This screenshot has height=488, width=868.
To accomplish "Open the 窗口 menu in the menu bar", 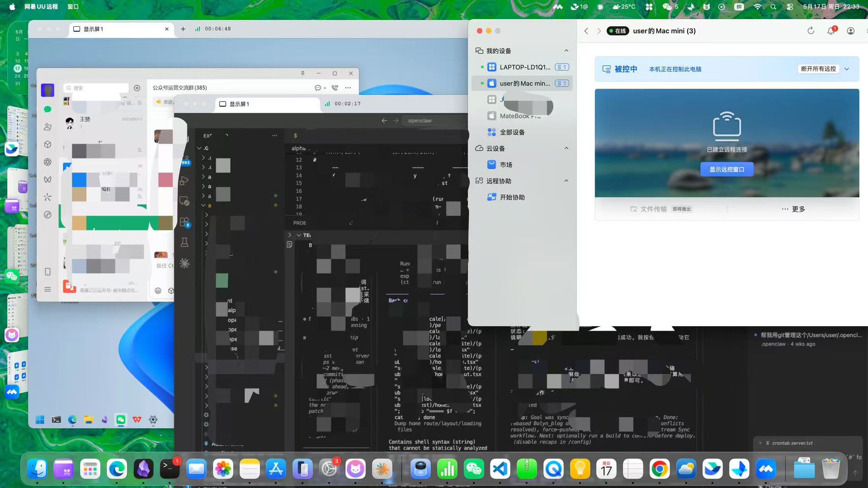I will coord(73,6).
